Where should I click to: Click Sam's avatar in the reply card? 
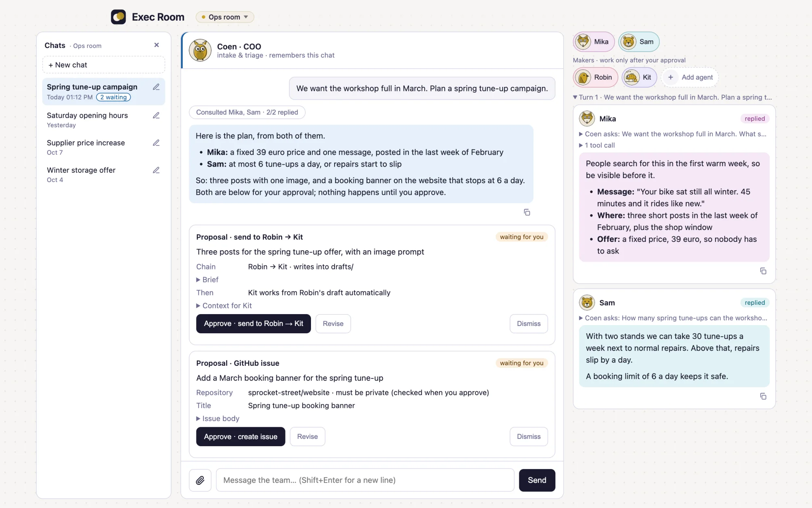pos(587,302)
